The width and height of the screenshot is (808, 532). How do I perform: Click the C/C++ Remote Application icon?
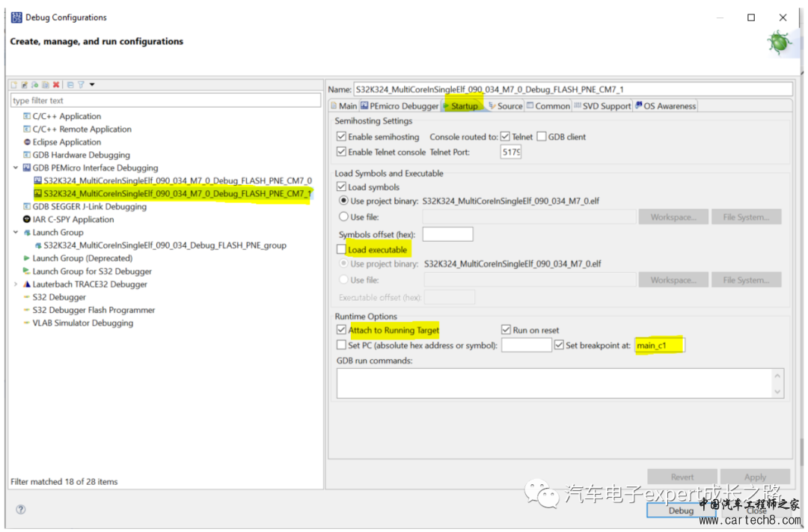(x=27, y=129)
